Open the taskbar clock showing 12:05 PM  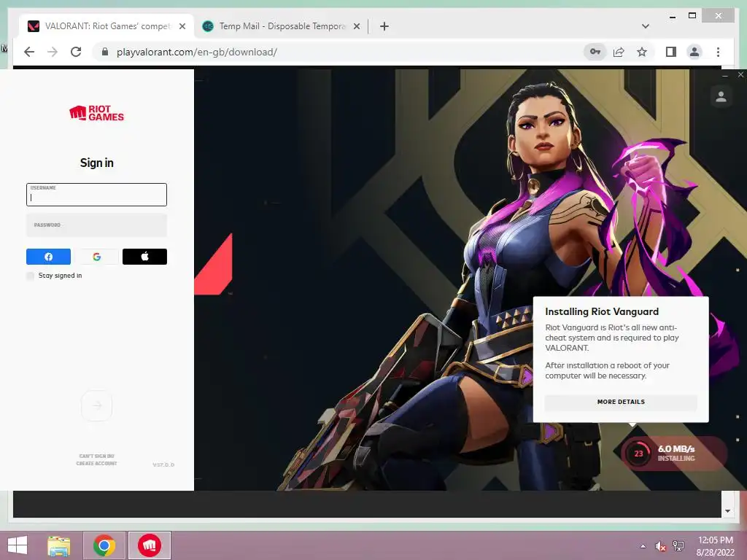[715, 546]
